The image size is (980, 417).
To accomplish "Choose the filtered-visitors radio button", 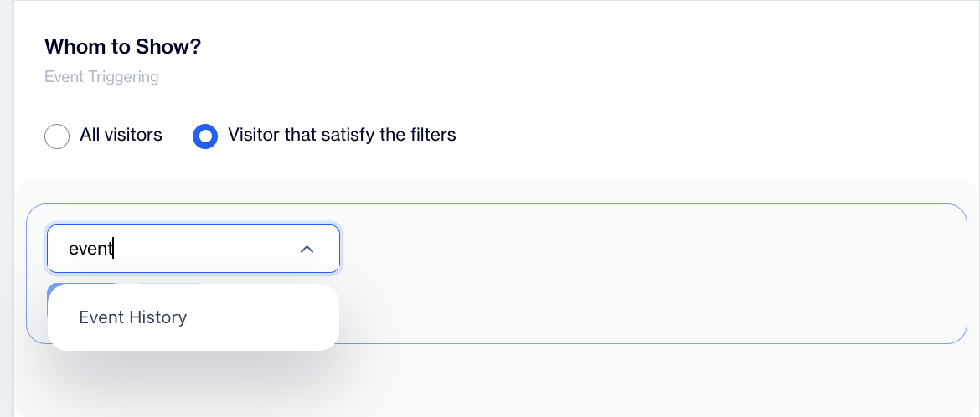I will tap(205, 136).
